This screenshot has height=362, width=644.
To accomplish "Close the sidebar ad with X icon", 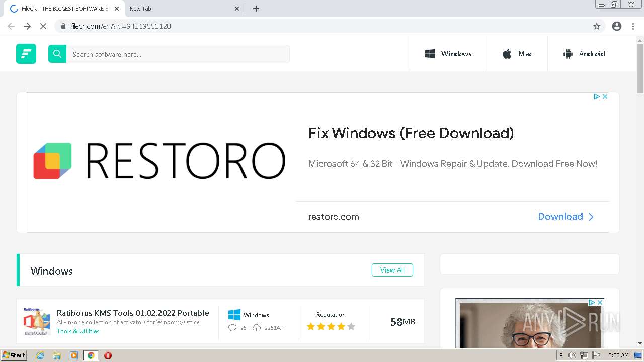I will click(x=600, y=302).
